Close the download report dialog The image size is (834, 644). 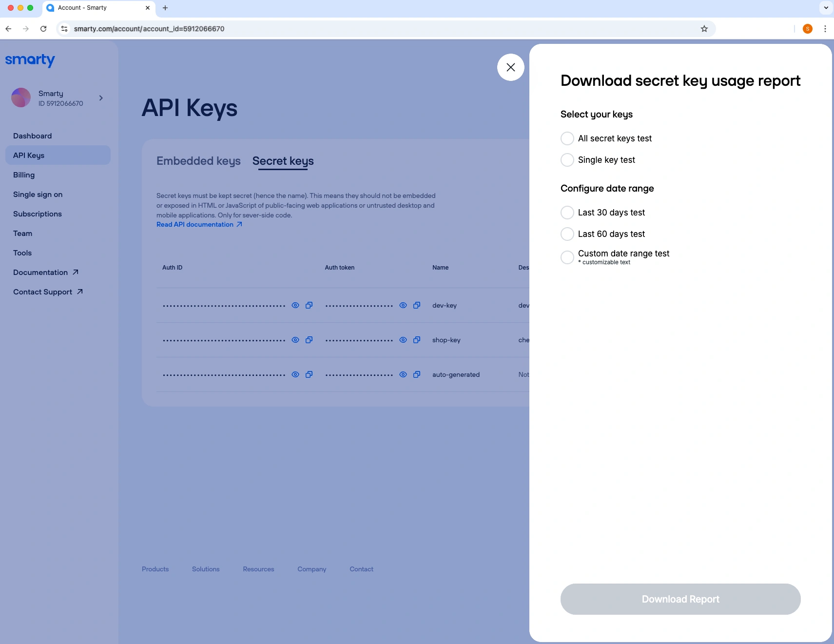[510, 67]
